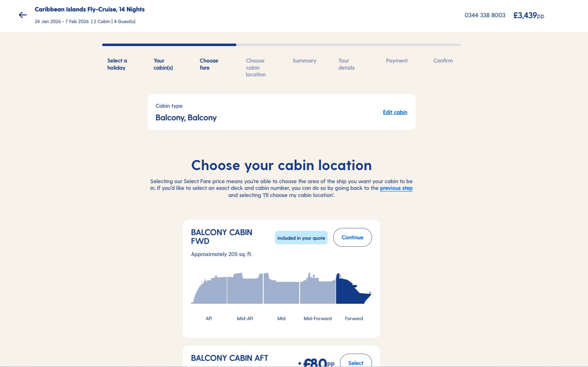Click the '24 Jan 2026 - 7 Feb 2026' dates
The height and width of the screenshot is (367, 588).
coord(62,21)
